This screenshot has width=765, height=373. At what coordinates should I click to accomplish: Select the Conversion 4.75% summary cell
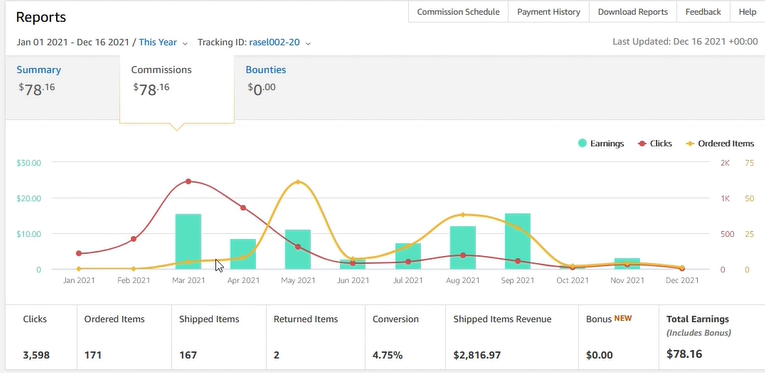pos(405,337)
